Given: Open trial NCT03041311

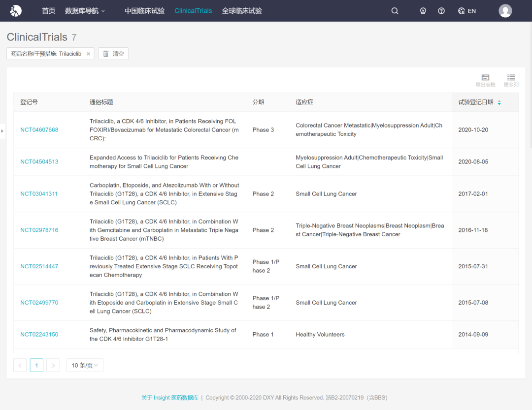Looking at the screenshot, I should pos(39,194).
